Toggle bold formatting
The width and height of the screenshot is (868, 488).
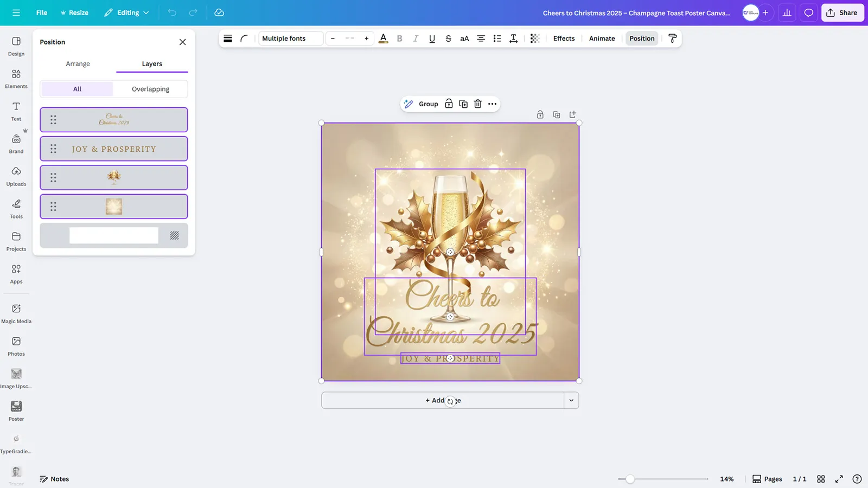399,38
